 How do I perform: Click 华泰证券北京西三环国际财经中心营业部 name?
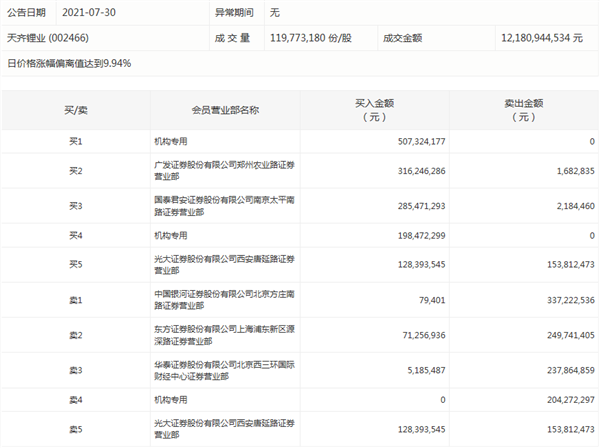[x=225, y=370]
